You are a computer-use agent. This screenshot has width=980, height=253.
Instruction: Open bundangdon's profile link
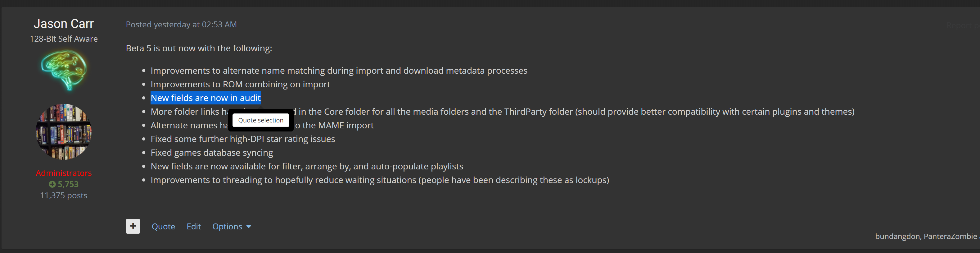click(x=897, y=237)
